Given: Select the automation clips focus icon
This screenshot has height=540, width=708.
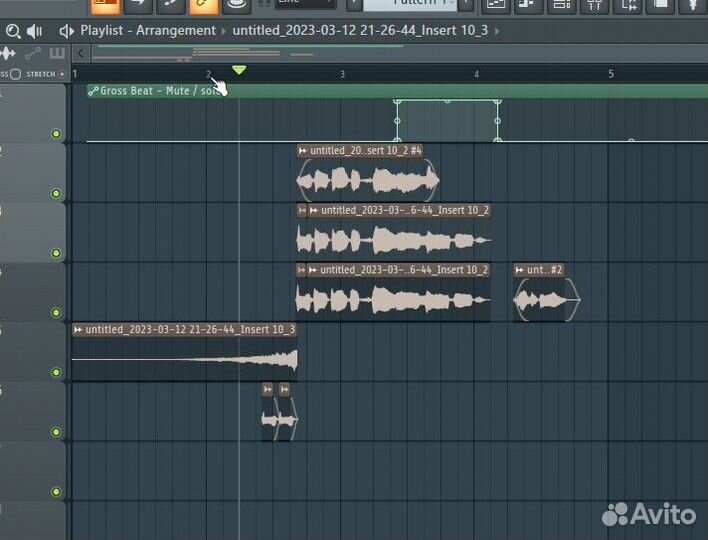Looking at the screenshot, I should (x=33, y=52).
